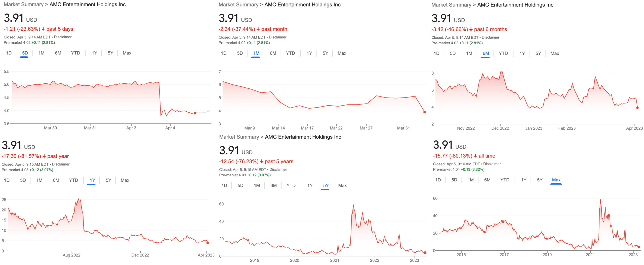Open Disclaimer link in the past 5 days panel
The image size is (644, 265).
click(63, 37)
